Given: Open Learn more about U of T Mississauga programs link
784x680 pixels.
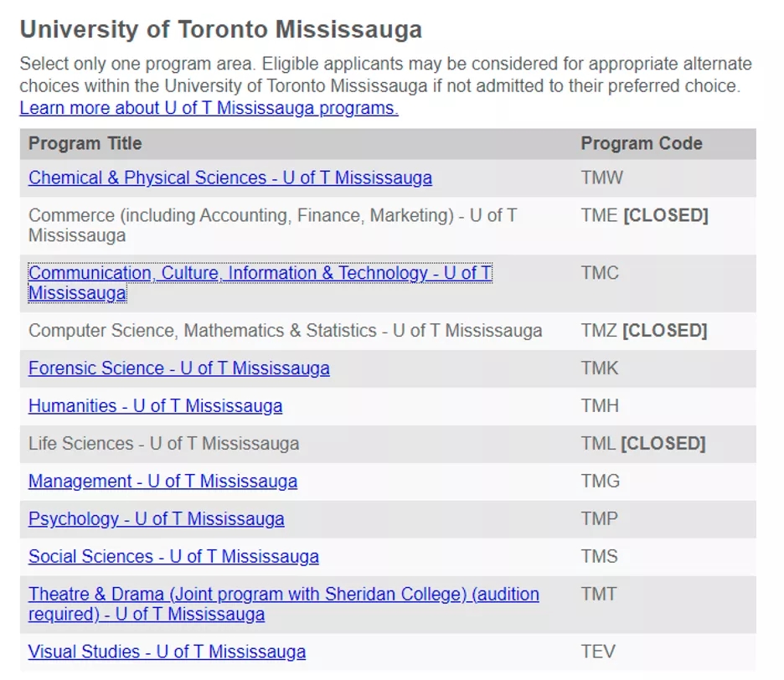Looking at the screenshot, I should 209,108.
